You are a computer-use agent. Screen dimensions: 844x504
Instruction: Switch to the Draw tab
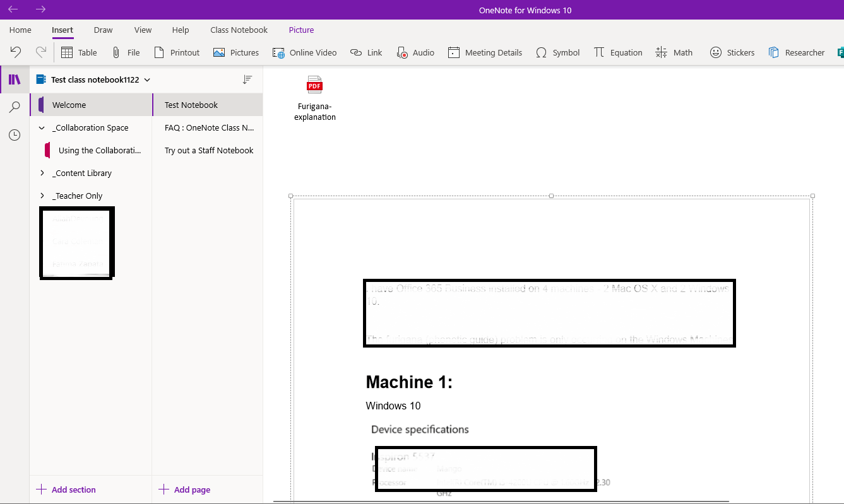pos(103,30)
